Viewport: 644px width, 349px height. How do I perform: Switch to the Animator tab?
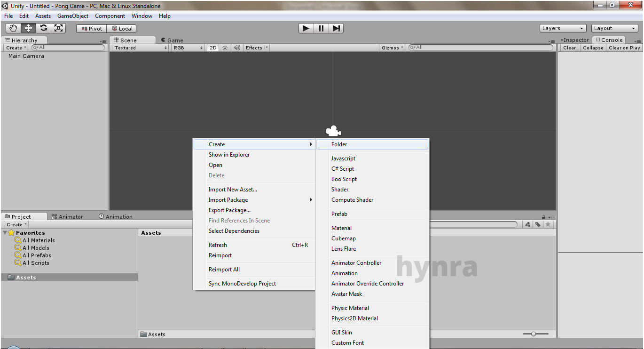68,217
